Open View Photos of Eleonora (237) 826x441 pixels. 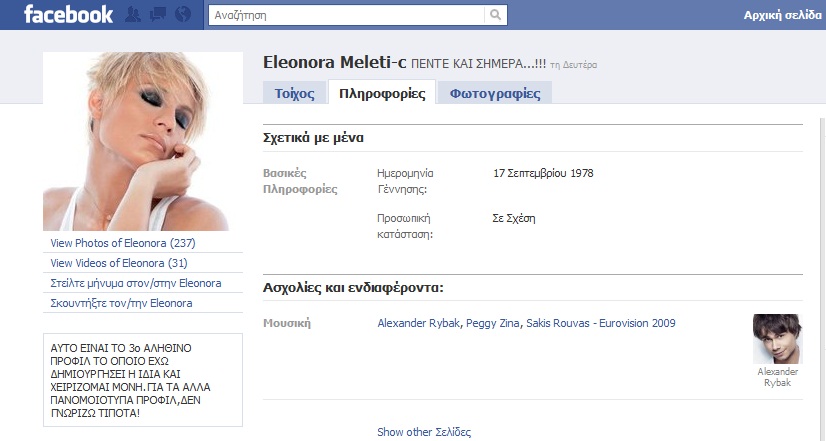tap(123, 243)
